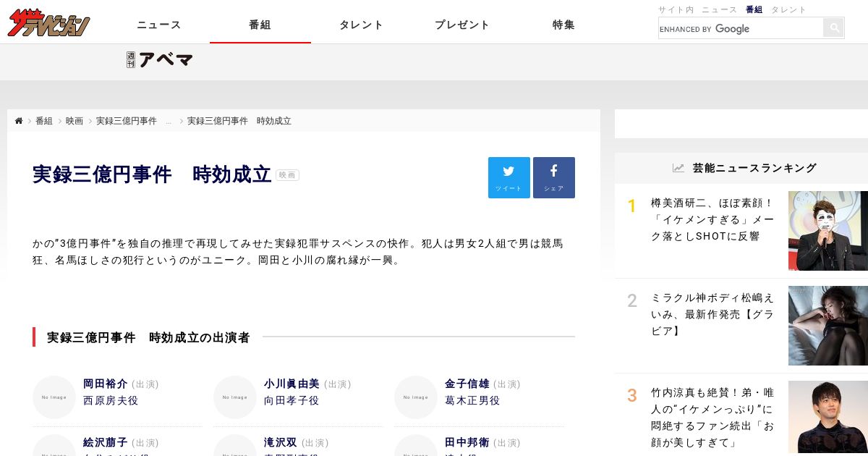Share via Twitter ツイート button
The image size is (868, 456).
click(509, 177)
